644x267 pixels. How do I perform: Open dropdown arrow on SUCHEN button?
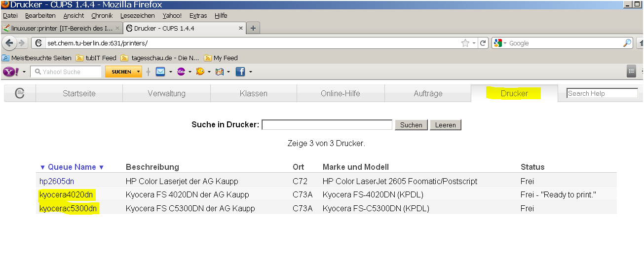click(138, 72)
